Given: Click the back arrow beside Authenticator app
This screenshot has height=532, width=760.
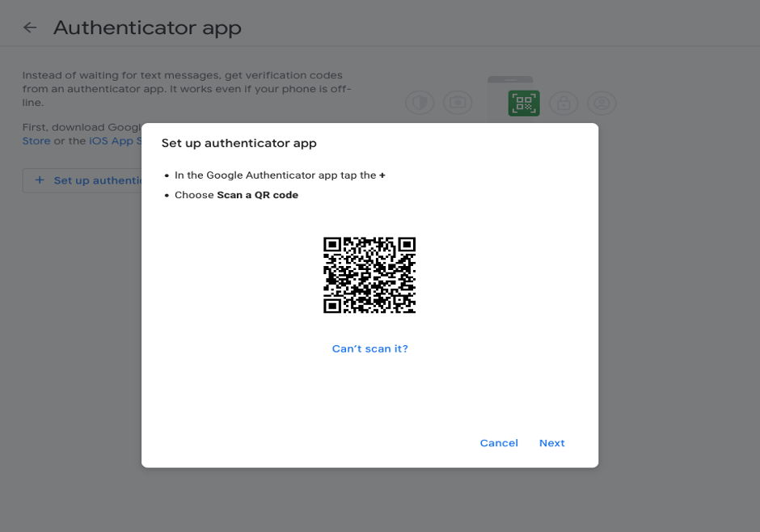Looking at the screenshot, I should click(30, 27).
